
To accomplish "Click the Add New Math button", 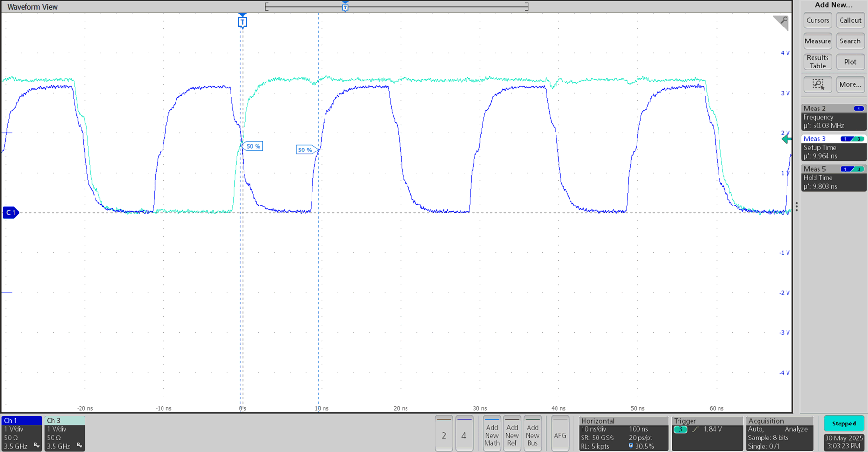I will pyautogui.click(x=491, y=434).
